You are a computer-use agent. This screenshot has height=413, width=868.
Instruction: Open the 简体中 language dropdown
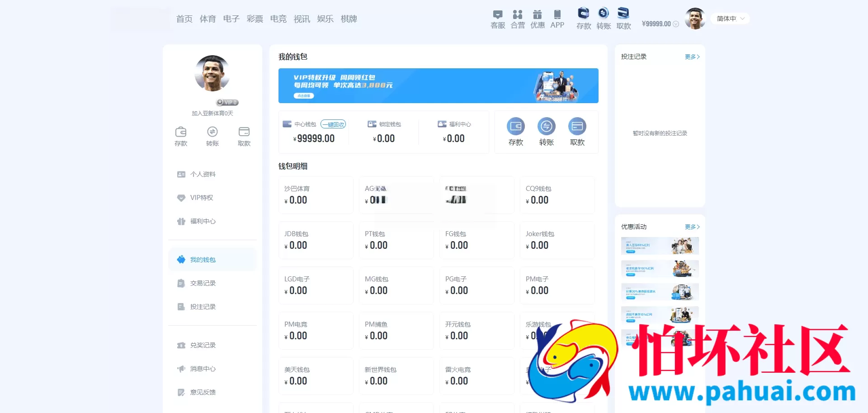pos(731,19)
